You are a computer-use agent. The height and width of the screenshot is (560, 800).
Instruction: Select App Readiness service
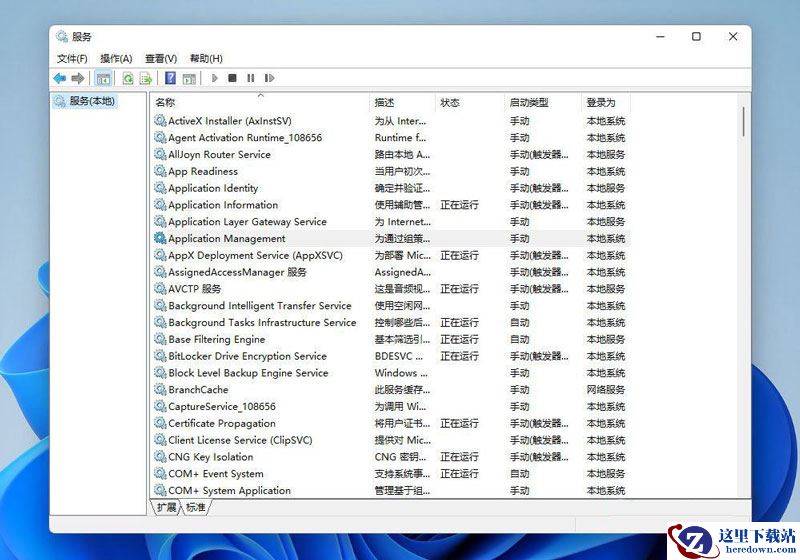390,171
